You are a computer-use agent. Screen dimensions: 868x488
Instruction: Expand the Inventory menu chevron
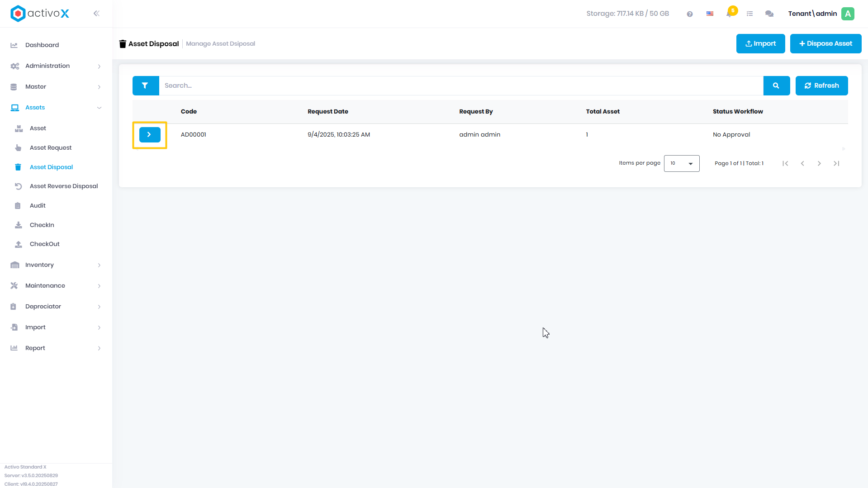pos(99,265)
